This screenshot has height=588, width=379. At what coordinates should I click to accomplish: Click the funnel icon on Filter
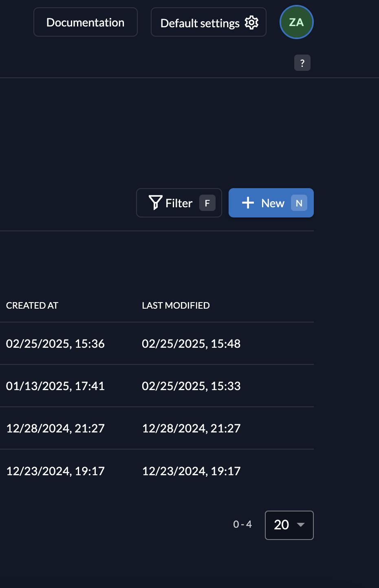(x=155, y=202)
